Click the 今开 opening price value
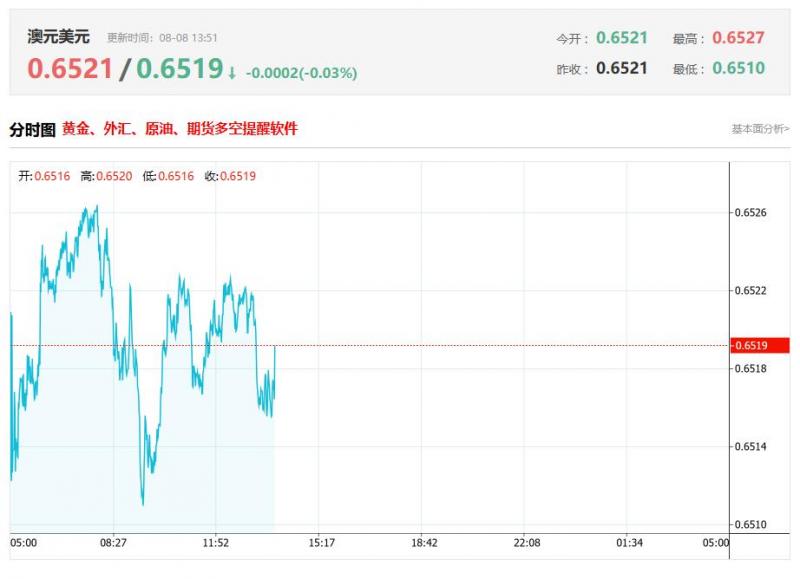This screenshot has width=800, height=579. (622, 38)
